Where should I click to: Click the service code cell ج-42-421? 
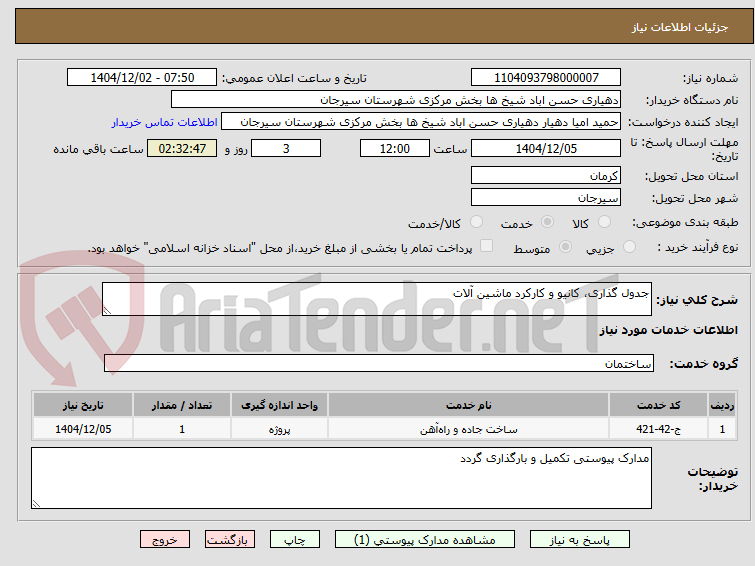click(658, 429)
